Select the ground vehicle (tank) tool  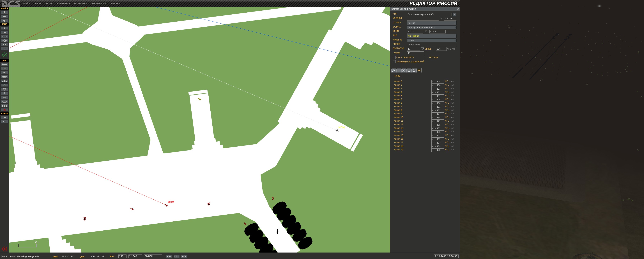4,77
